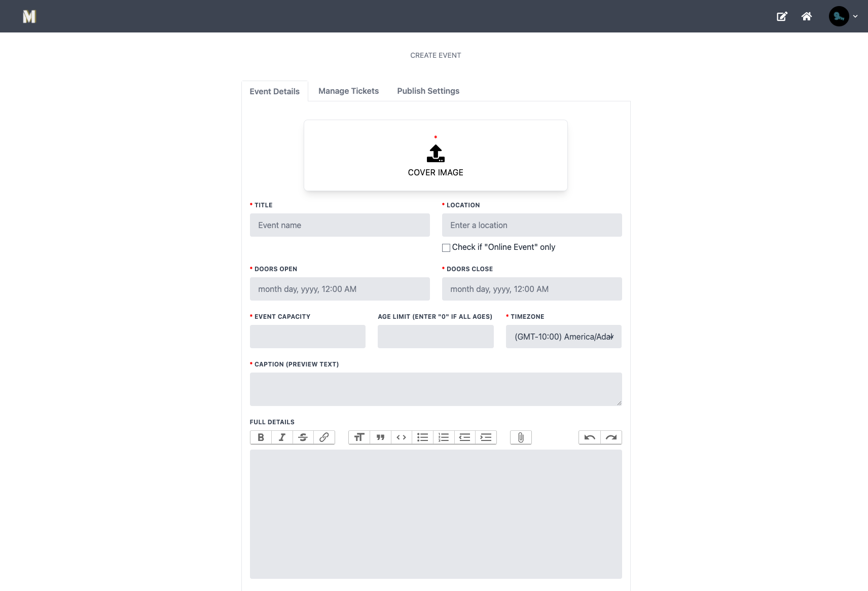The height and width of the screenshot is (591, 868).
Task: Click the AGE LIMIT label
Action: (435, 317)
